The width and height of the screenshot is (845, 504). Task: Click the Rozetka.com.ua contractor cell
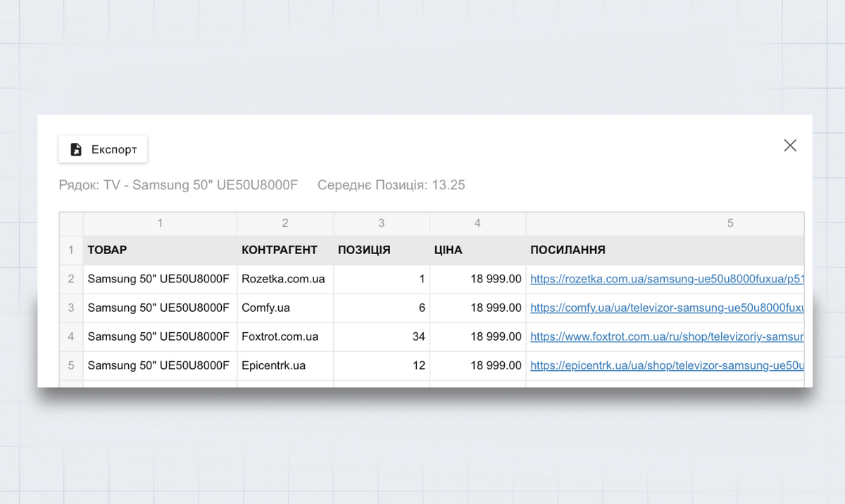[x=285, y=279]
